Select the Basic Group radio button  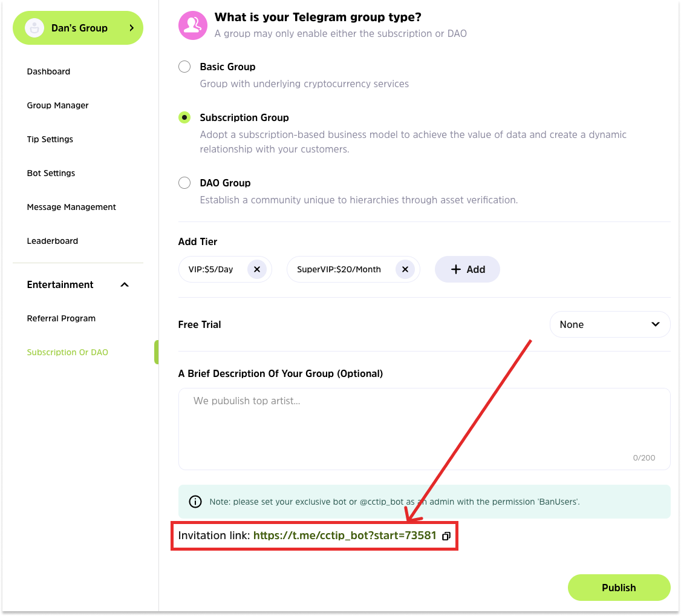184,67
